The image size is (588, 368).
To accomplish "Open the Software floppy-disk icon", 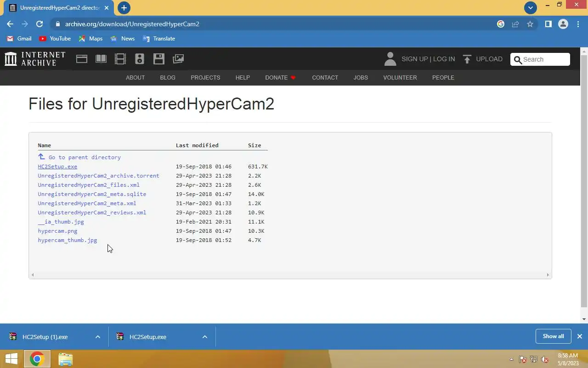I will [x=159, y=59].
